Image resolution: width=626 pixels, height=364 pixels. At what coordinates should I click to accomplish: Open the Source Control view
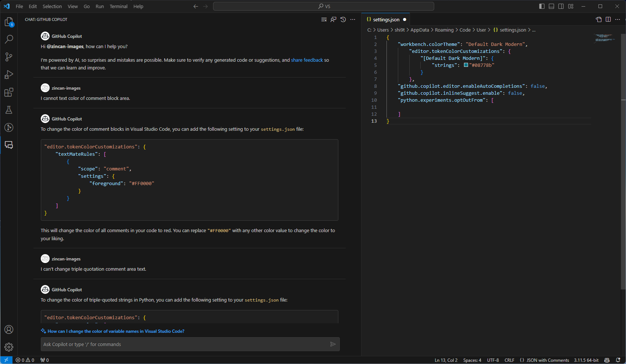point(9,57)
